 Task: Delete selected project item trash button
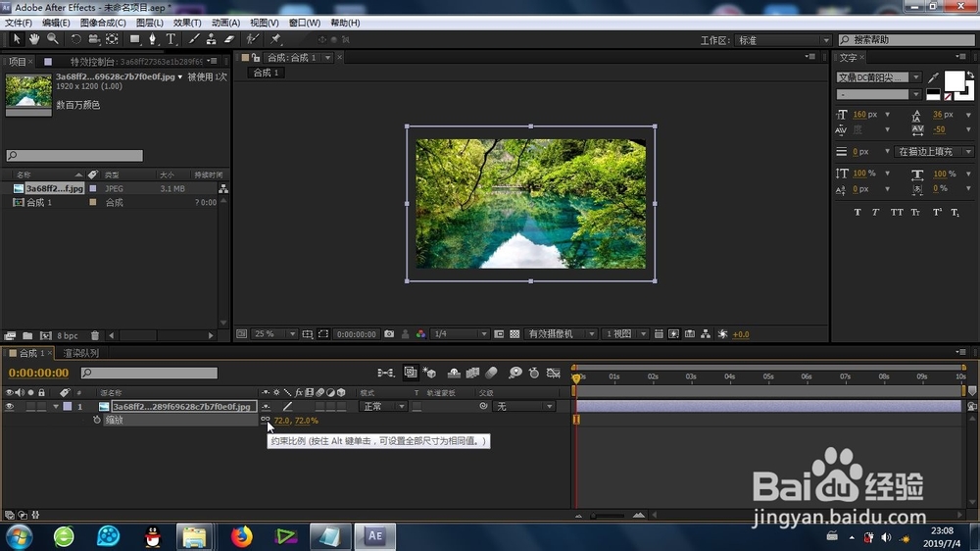(95, 336)
